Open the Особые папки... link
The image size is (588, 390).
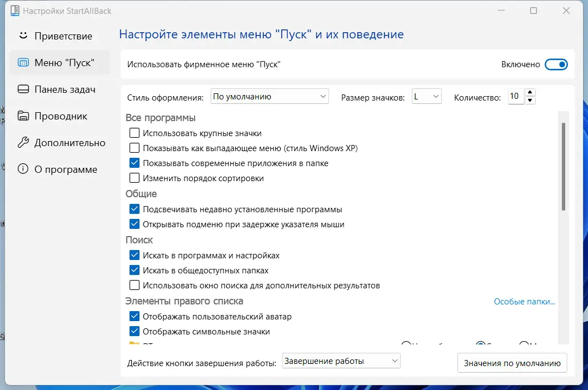pyautogui.click(x=524, y=301)
